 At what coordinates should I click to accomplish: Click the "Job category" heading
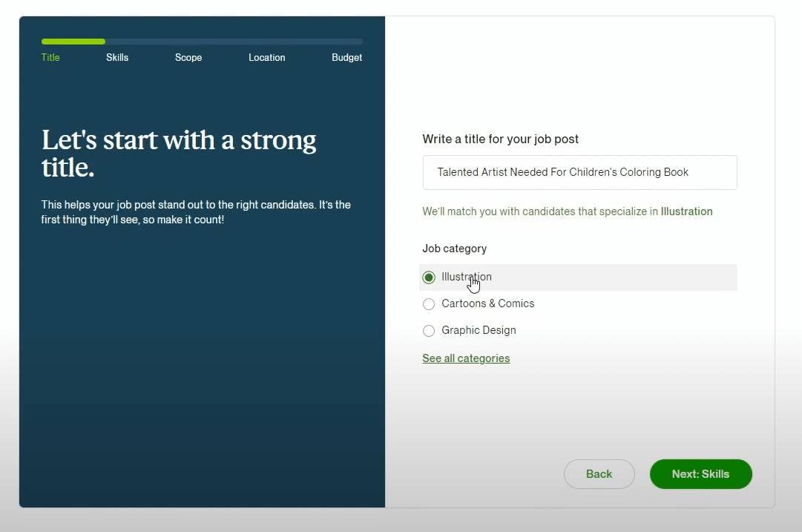455,249
